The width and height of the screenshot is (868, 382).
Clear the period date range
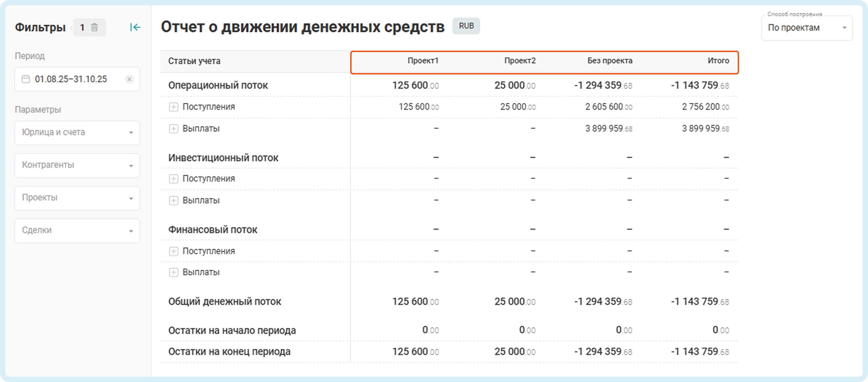(x=129, y=79)
